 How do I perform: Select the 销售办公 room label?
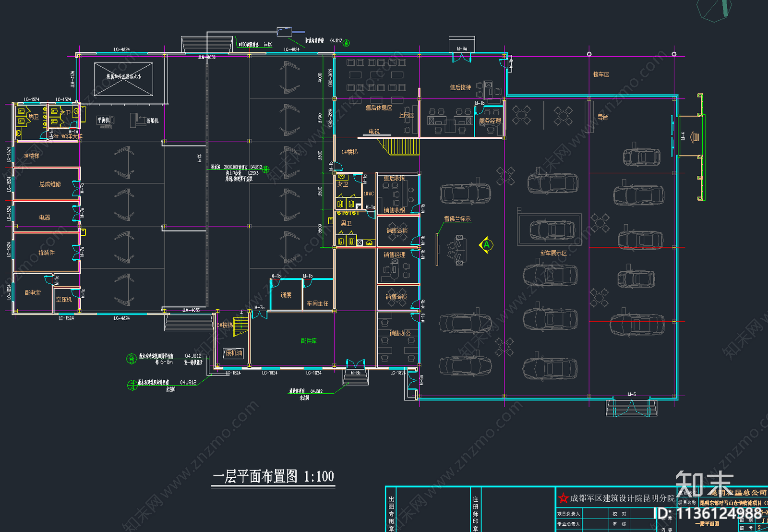point(400,333)
